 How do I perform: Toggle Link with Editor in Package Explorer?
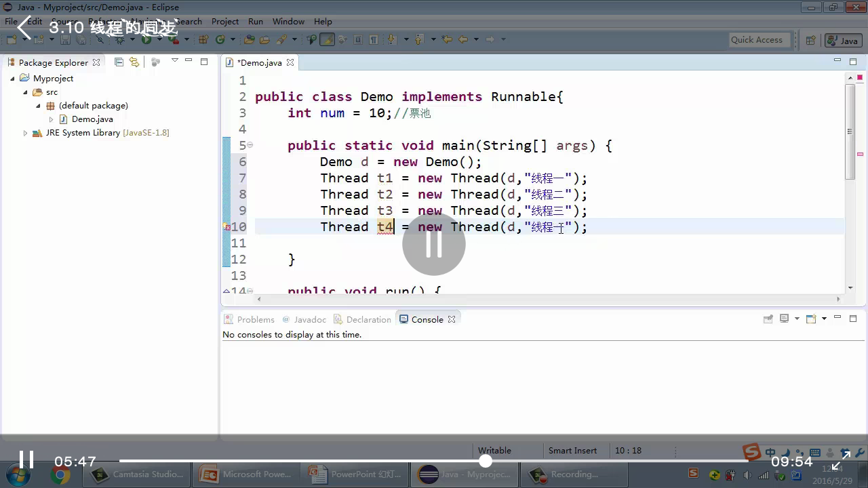coord(134,62)
